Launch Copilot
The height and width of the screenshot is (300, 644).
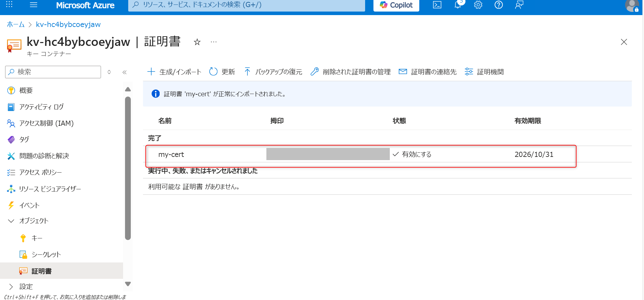point(396,5)
